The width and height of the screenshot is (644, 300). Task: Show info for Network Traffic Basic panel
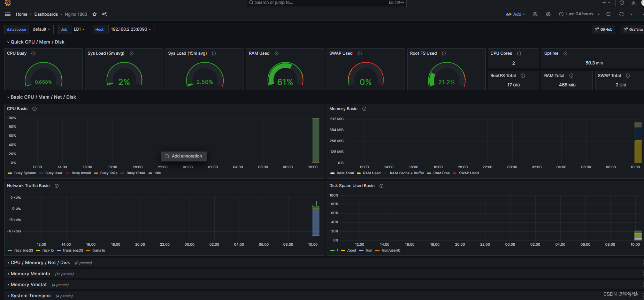56,186
